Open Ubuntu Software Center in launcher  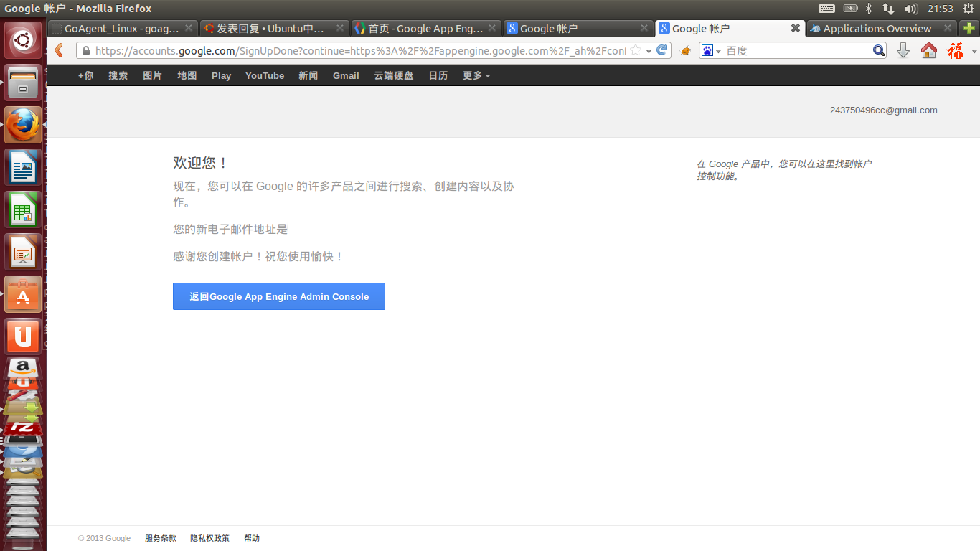(x=24, y=294)
